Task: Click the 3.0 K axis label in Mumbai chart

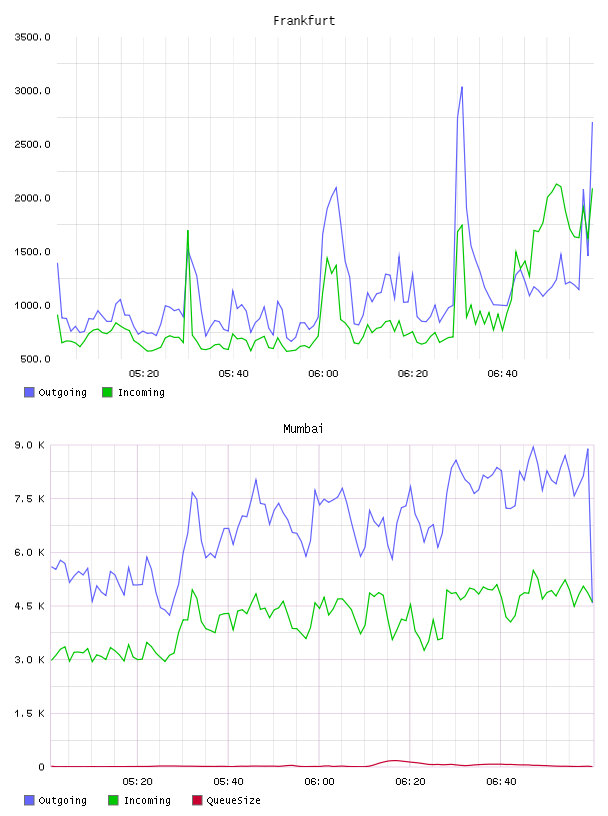Action: [29, 659]
